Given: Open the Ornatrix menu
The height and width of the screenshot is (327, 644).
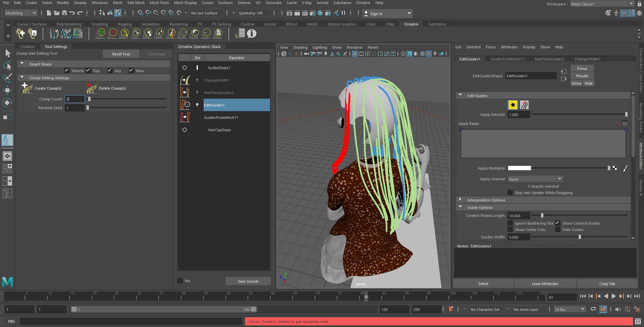Looking at the screenshot, I should 363,3.
